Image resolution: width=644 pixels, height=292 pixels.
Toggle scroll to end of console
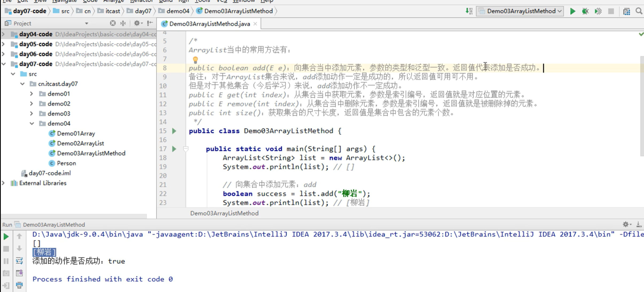[x=19, y=273]
